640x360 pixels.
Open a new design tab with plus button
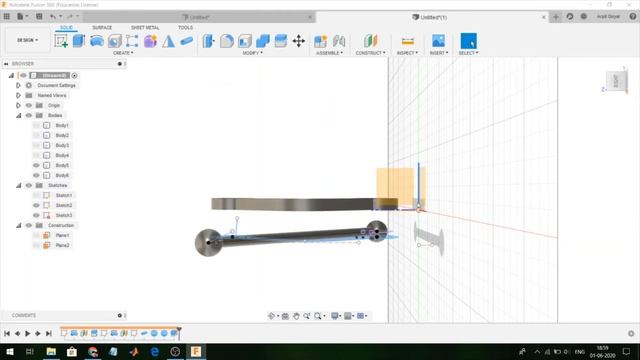[x=556, y=17]
